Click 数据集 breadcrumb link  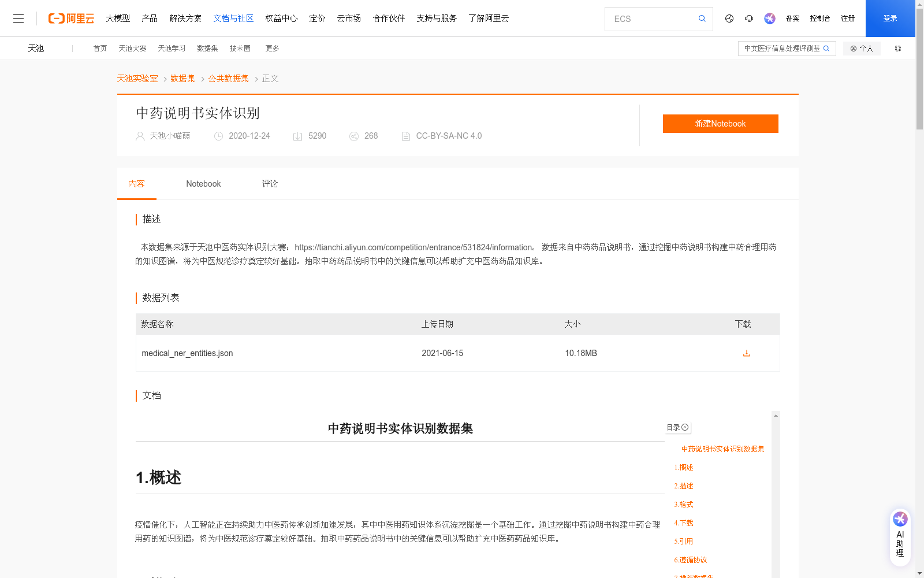click(x=182, y=79)
